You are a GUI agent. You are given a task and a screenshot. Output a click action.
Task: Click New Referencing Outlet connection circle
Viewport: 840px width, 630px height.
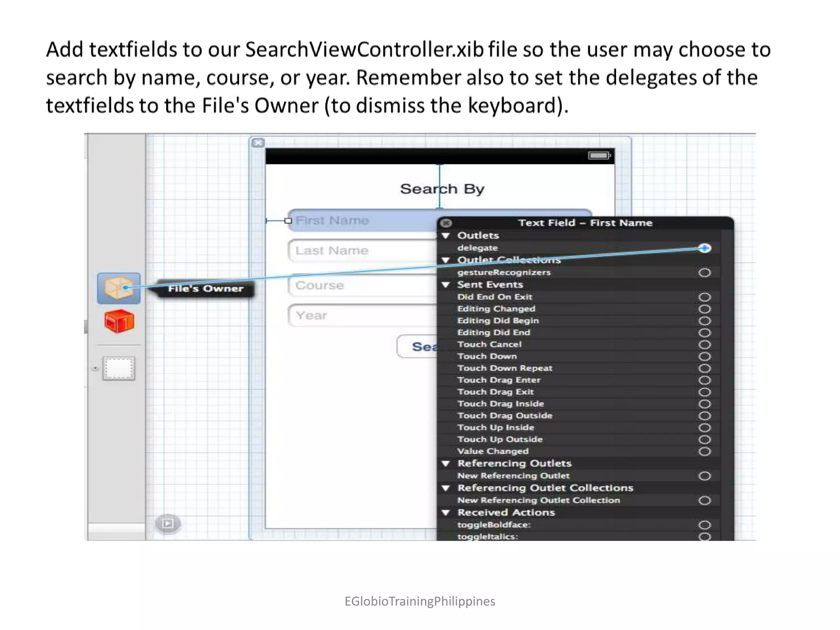(x=704, y=476)
